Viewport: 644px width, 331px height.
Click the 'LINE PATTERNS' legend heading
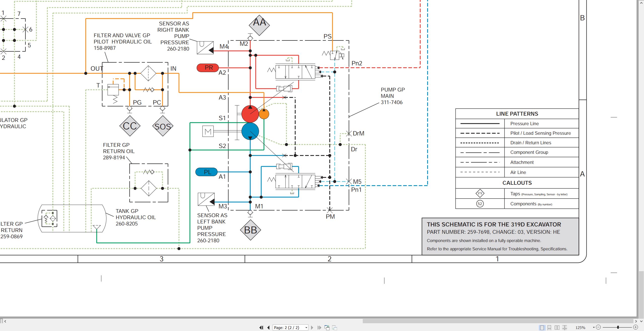tap(517, 114)
